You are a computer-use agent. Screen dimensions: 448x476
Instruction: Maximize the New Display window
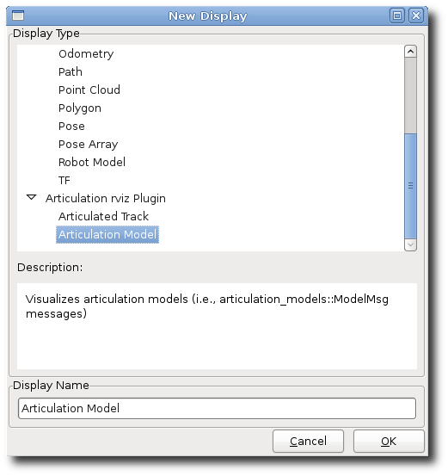pyautogui.click(x=397, y=15)
